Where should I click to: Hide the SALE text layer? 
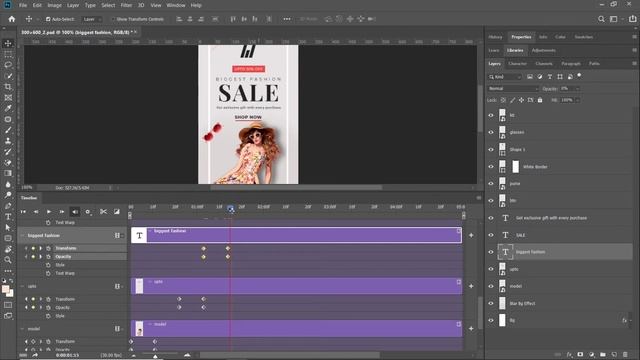491,235
